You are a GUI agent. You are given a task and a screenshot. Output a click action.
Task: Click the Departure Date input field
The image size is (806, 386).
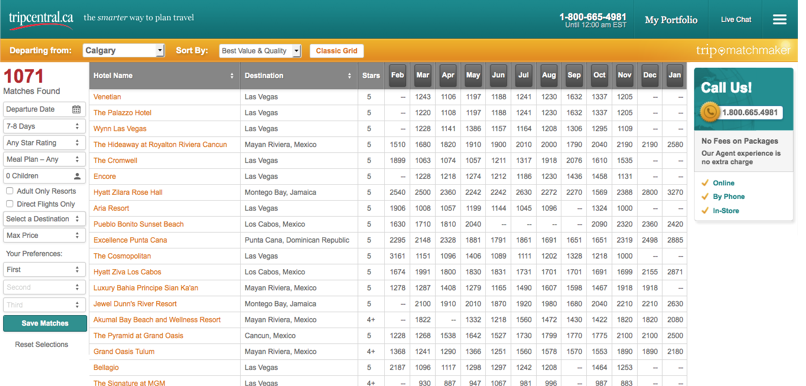[44, 109]
